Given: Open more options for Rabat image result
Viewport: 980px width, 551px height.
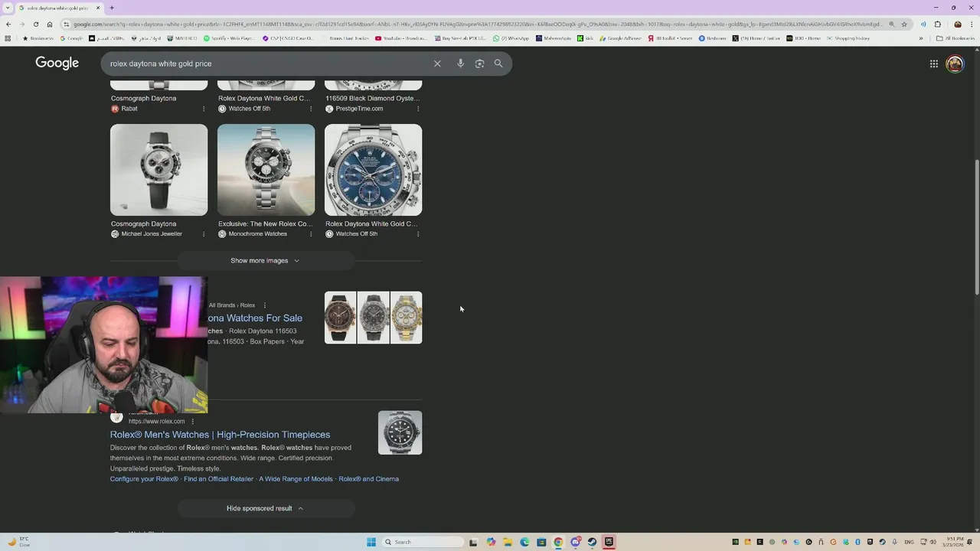Looking at the screenshot, I should click(204, 109).
